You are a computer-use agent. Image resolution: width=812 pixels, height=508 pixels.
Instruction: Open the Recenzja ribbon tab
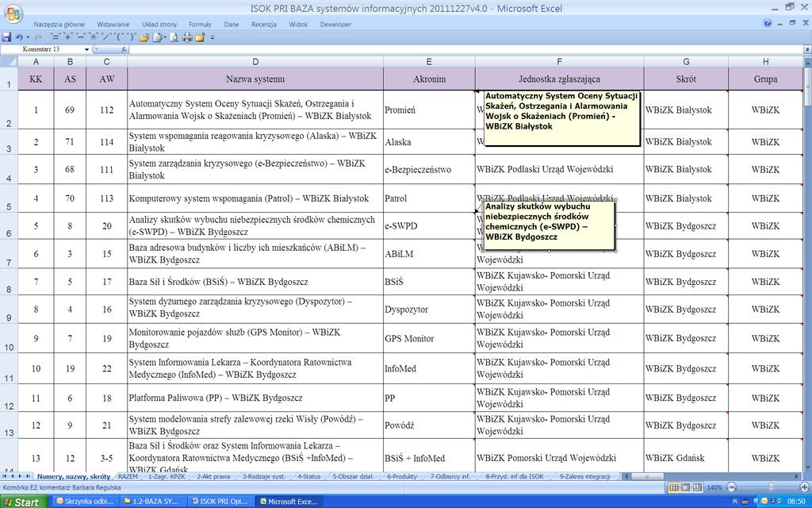[x=264, y=25]
